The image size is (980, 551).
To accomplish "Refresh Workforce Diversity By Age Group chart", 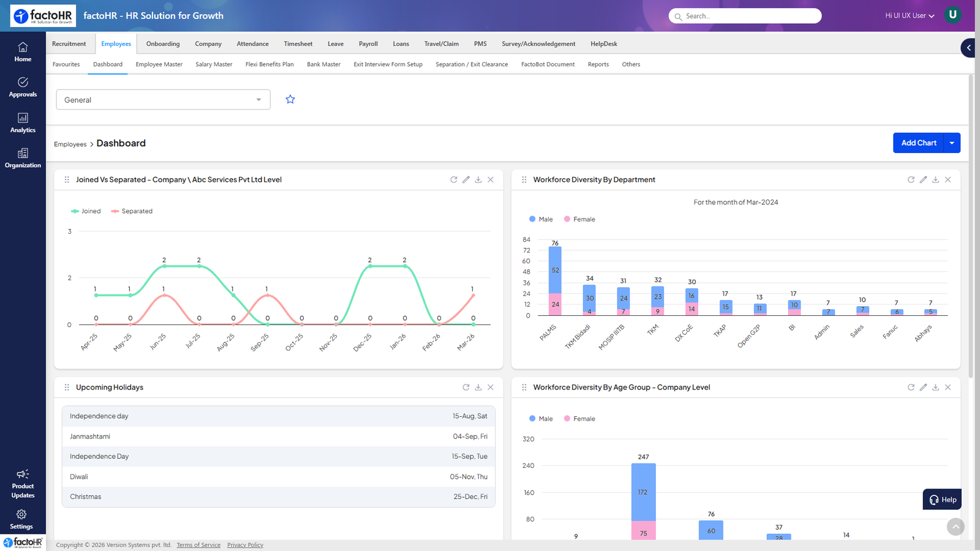I will point(911,387).
